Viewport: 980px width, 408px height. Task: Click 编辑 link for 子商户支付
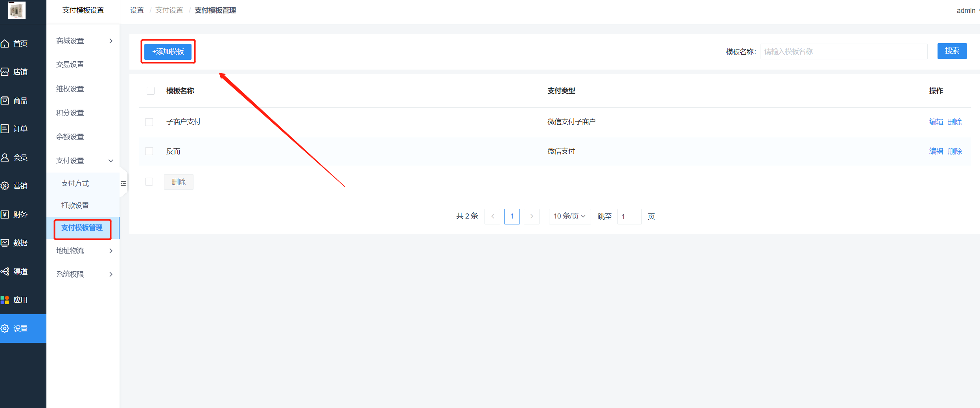[936, 122]
